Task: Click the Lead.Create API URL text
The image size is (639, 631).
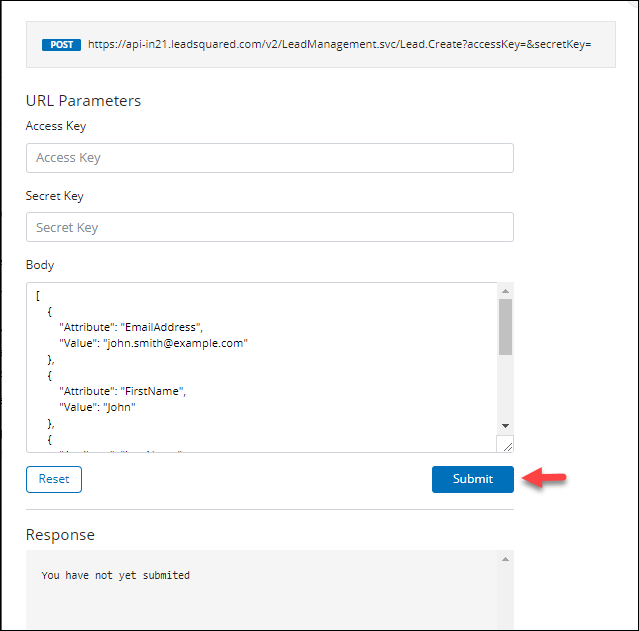Action: [x=339, y=45]
